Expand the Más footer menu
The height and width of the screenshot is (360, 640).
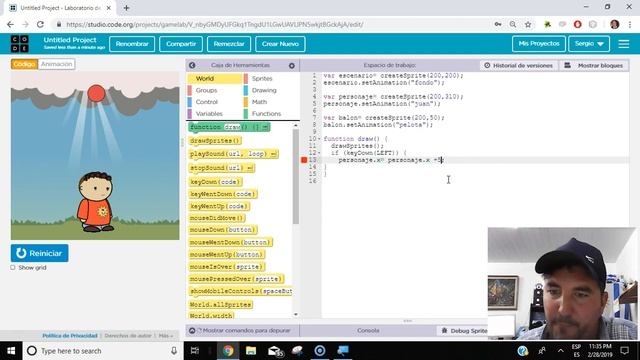point(166,336)
